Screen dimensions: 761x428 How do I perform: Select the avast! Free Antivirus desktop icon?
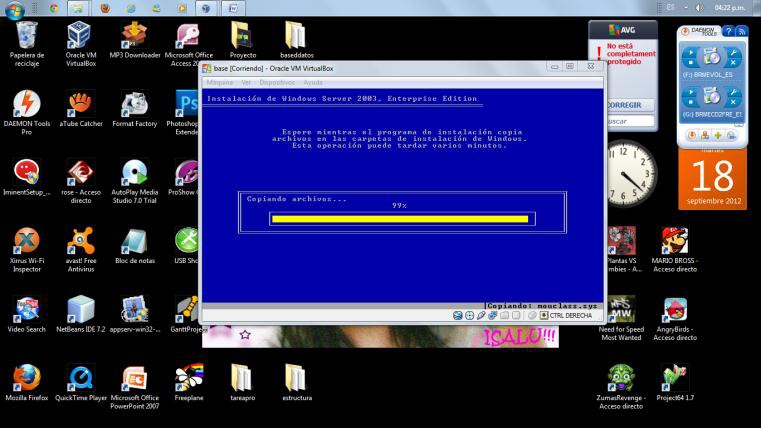(x=81, y=249)
